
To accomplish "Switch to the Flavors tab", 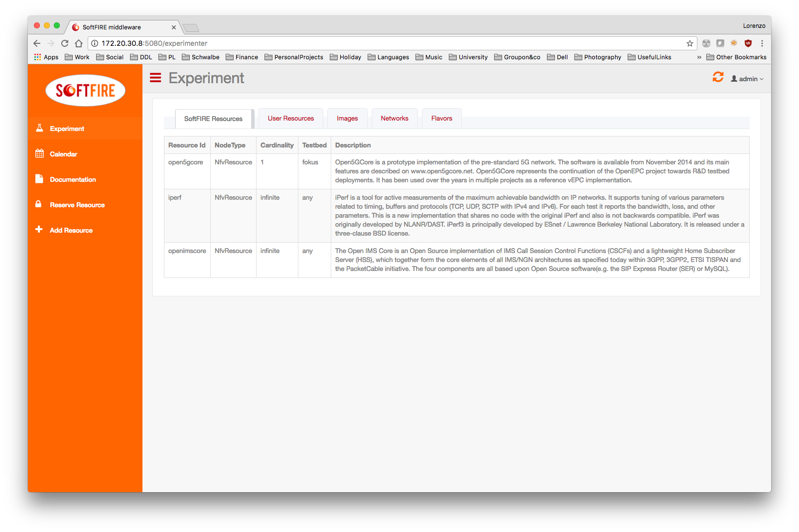I will pyautogui.click(x=442, y=118).
